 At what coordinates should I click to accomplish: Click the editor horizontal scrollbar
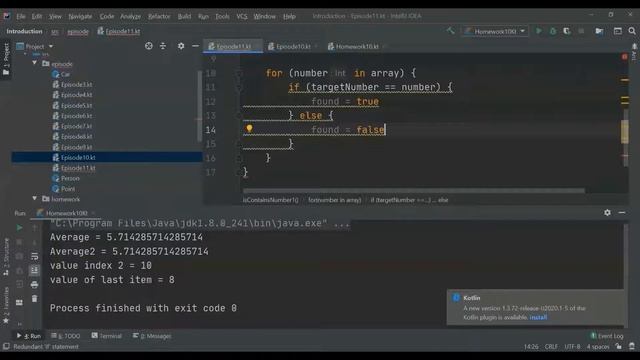coord(413,191)
